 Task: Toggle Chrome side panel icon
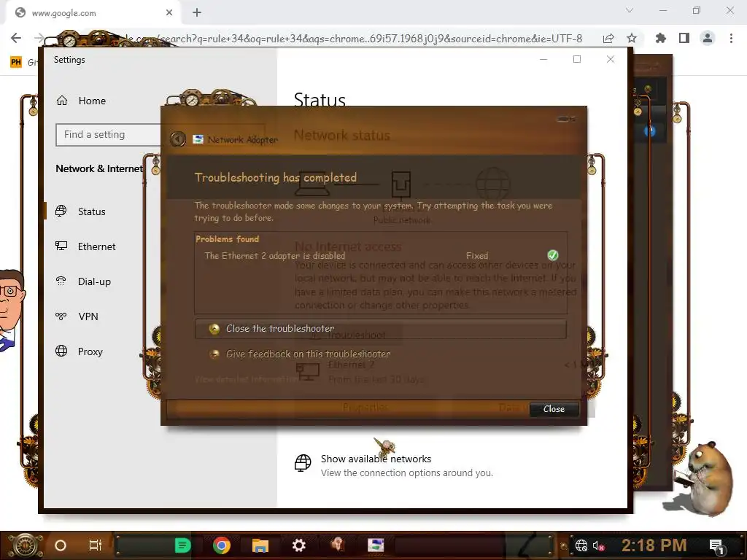[x=684, y=38]
